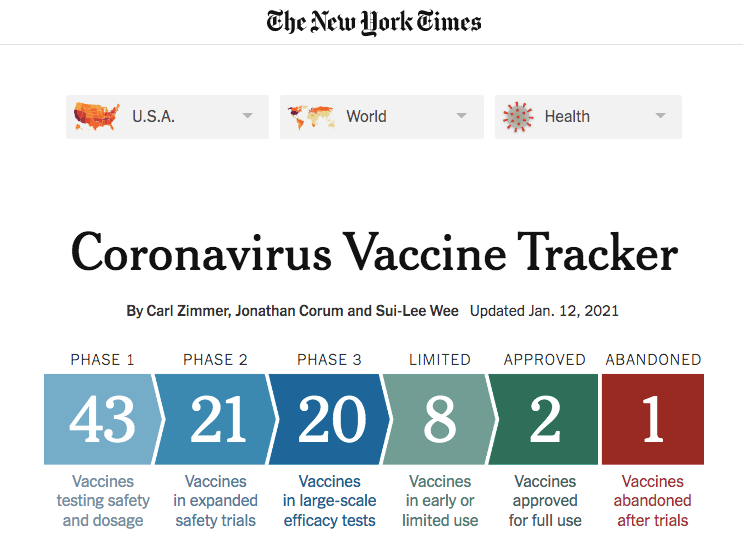Expand the Health dropdown arrow

[661, 116]
